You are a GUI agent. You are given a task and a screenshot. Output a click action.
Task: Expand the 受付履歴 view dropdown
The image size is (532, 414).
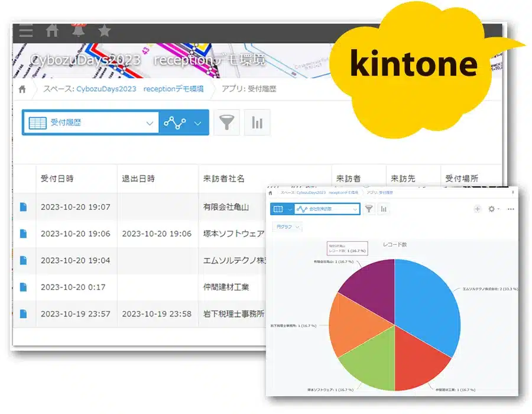coord(150,123)
